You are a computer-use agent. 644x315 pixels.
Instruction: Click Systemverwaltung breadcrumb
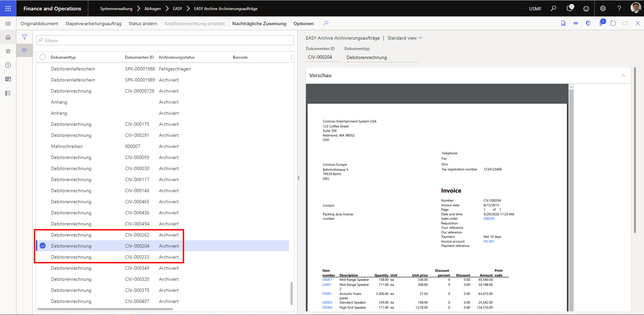pos(116,9)
